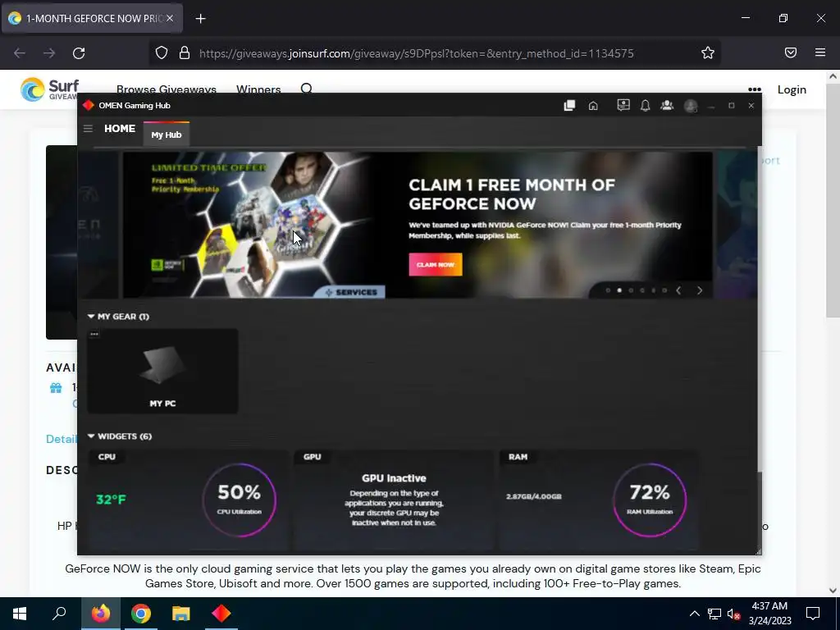The image size is (840, 630).
Task: Open the Windows notification center icon
Action: (x=813, y=614)
